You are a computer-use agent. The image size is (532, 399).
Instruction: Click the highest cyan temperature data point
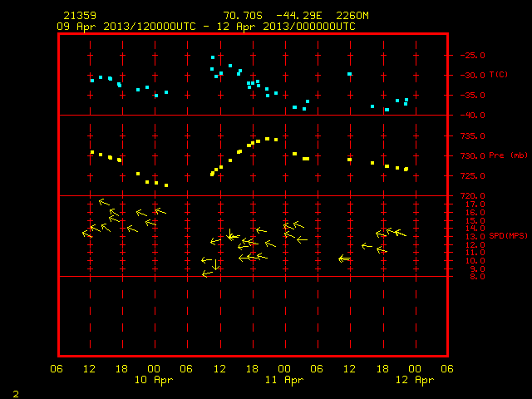tap(213, 57)
